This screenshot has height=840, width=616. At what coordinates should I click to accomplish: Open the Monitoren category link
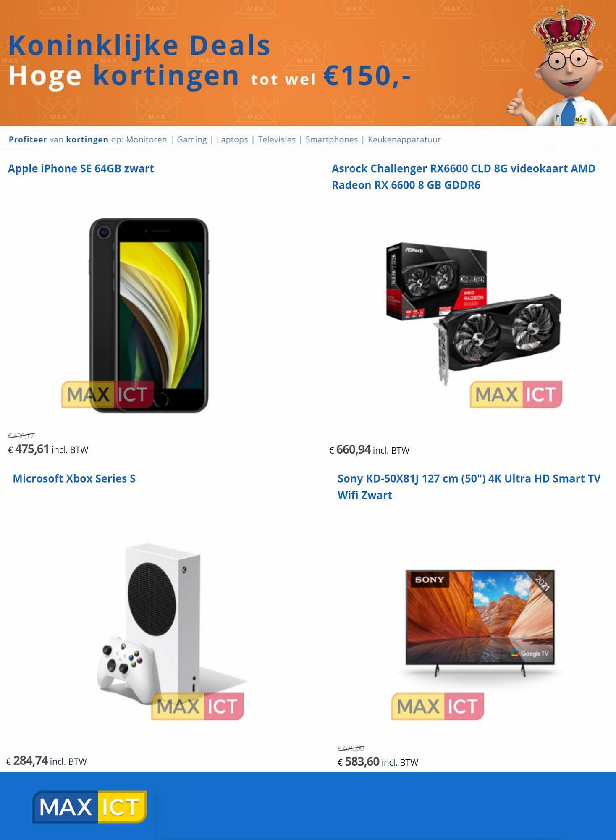point(147,139)
